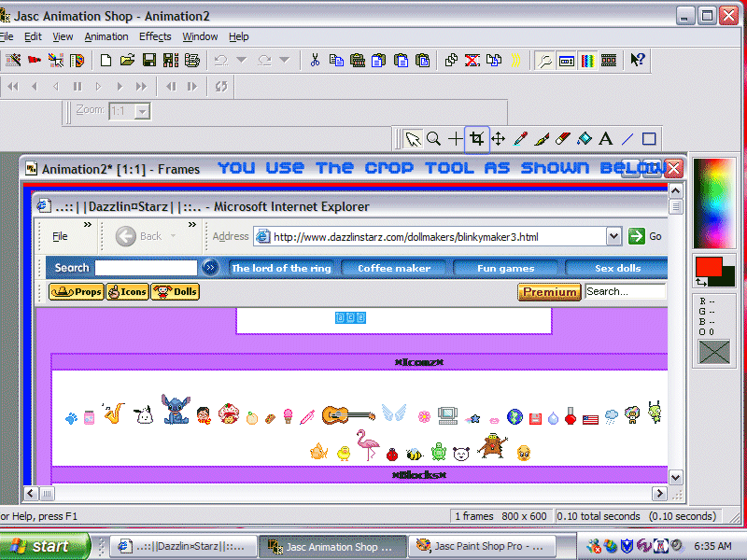Click the yellow waves toolbar icon

515,60
